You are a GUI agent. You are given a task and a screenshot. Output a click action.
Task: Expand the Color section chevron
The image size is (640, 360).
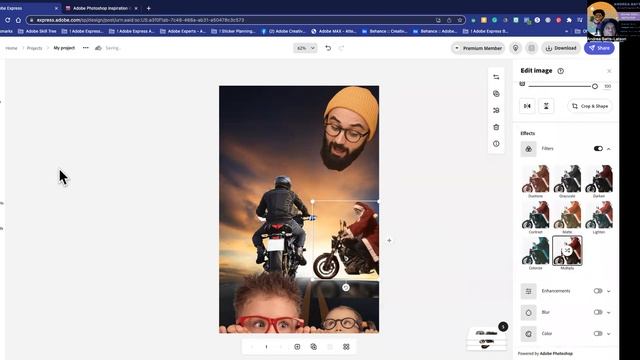click(609, 334)
